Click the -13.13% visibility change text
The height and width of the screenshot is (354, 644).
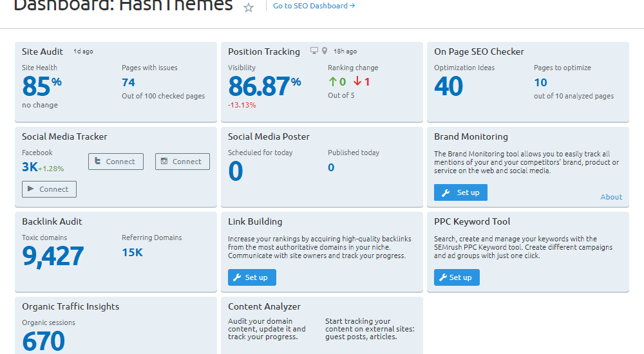coord(242,105)
